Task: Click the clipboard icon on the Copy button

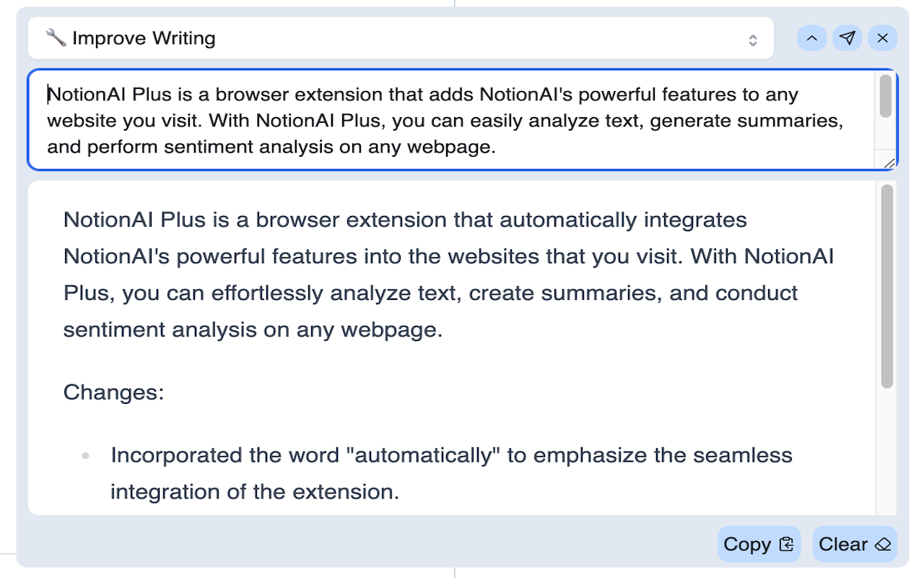Action: 786,545
